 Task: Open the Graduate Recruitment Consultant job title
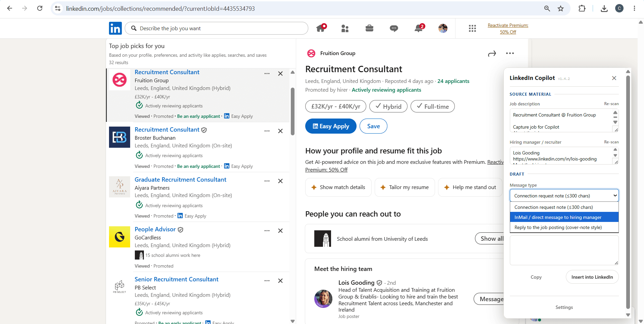pos(180,180)
